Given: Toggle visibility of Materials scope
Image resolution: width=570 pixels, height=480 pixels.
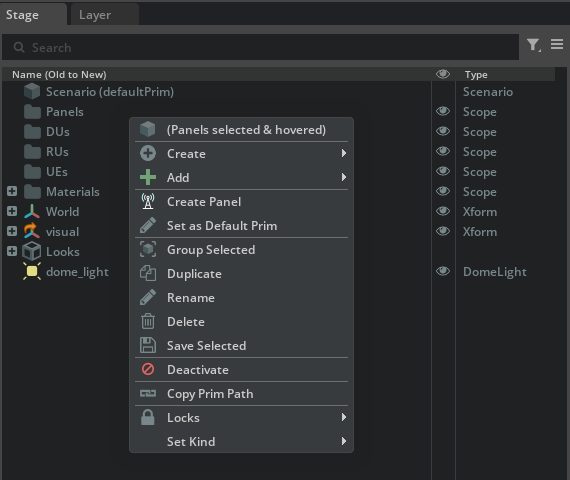Looking at the screenshot, I should tap(443, 191).
